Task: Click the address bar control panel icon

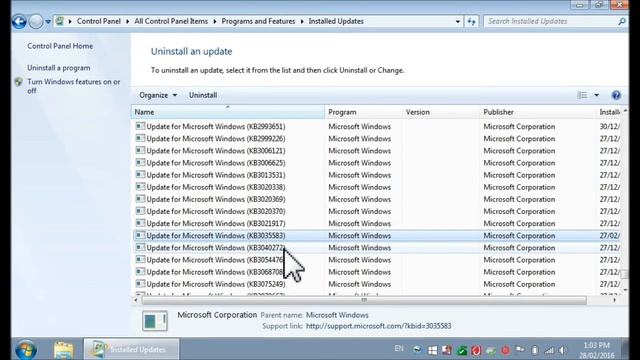Action: (x=60, y=21)
